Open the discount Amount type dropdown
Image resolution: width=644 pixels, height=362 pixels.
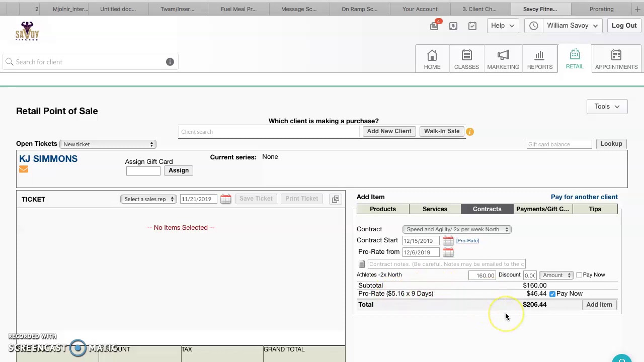(556, 275)
